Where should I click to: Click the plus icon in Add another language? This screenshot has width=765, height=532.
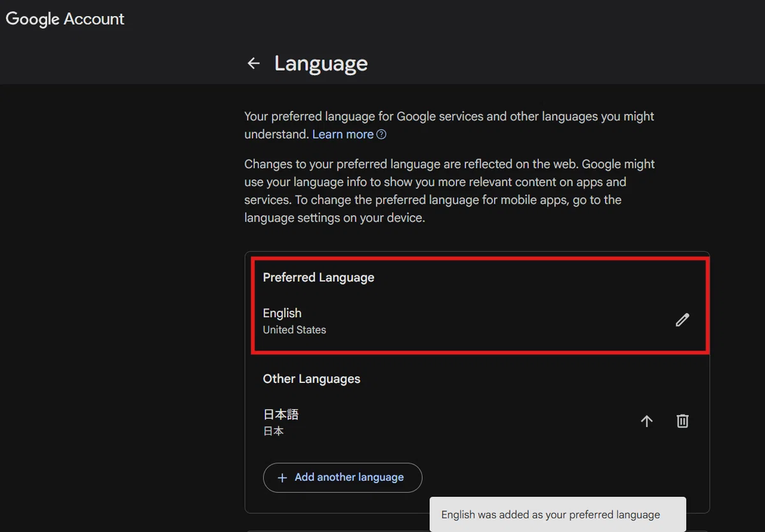(282, 478)
